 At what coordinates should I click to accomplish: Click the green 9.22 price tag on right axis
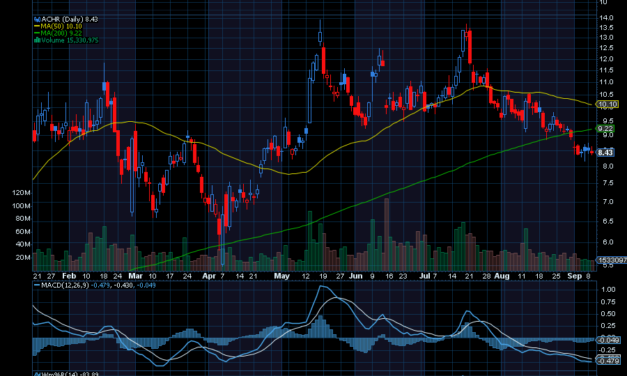tap(605, 128)
